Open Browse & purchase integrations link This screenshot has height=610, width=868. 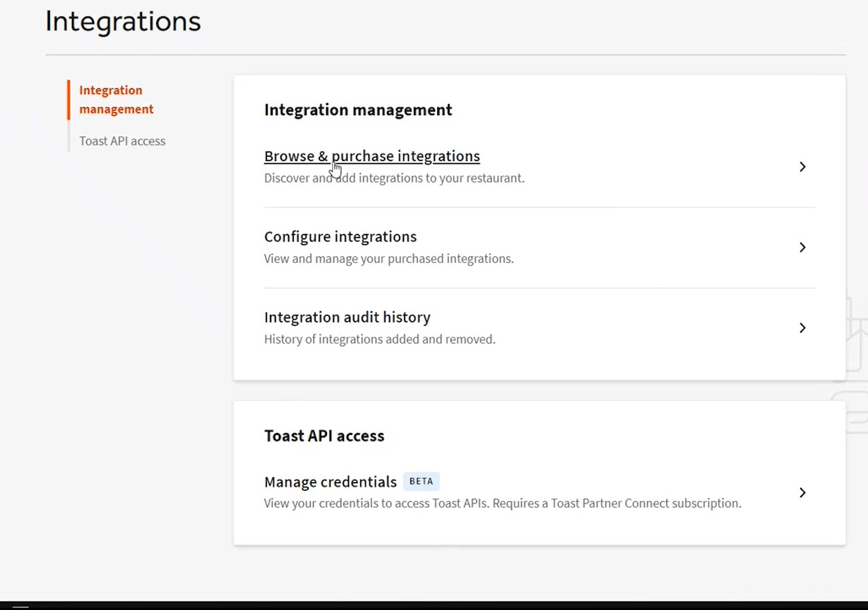click(371, 156)
